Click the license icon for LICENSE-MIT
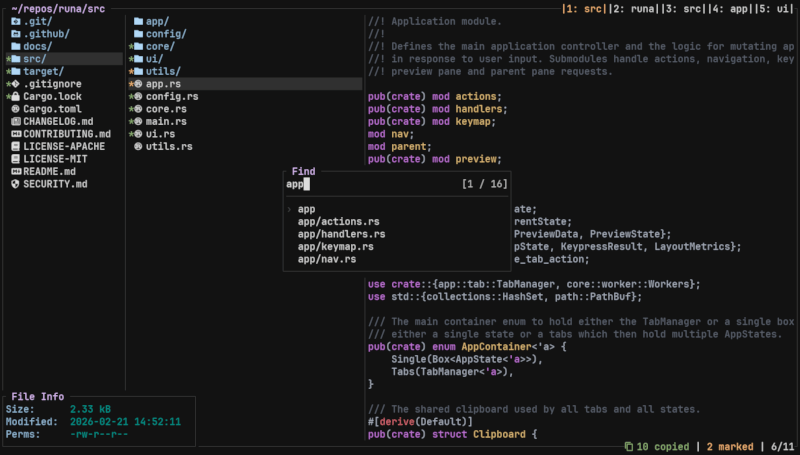Screen dimensions: 800x455 tap(16, 159)
